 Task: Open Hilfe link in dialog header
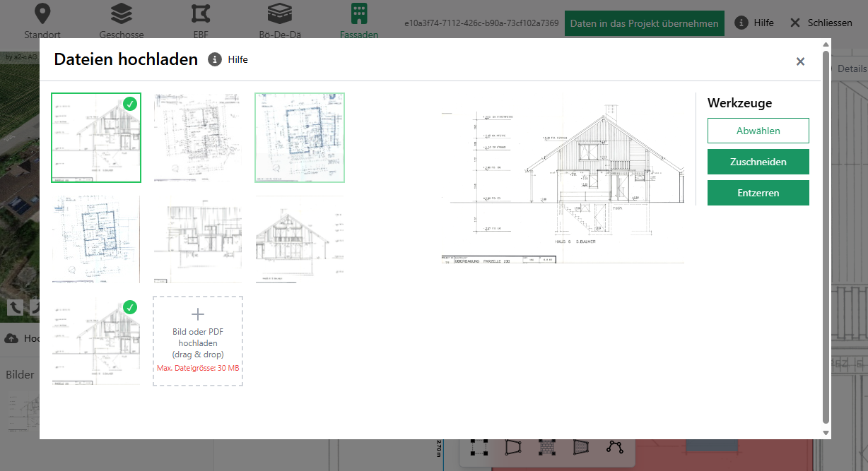click(x=237, y=59)
